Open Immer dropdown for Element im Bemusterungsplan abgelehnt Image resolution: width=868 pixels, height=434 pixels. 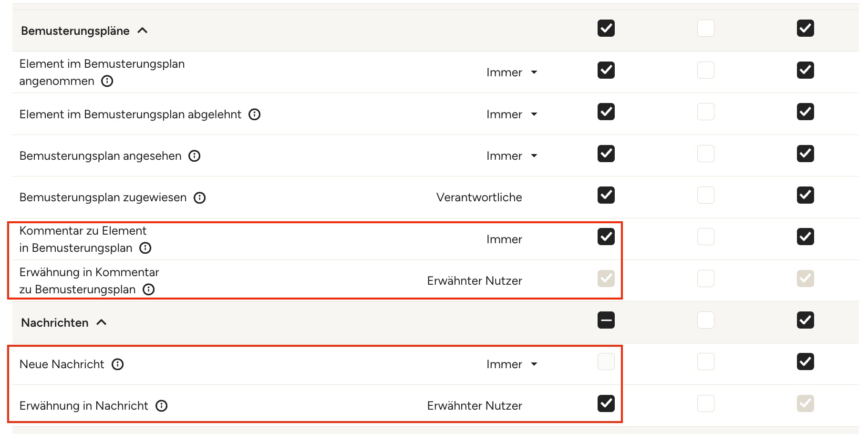[x=512, y=114]
